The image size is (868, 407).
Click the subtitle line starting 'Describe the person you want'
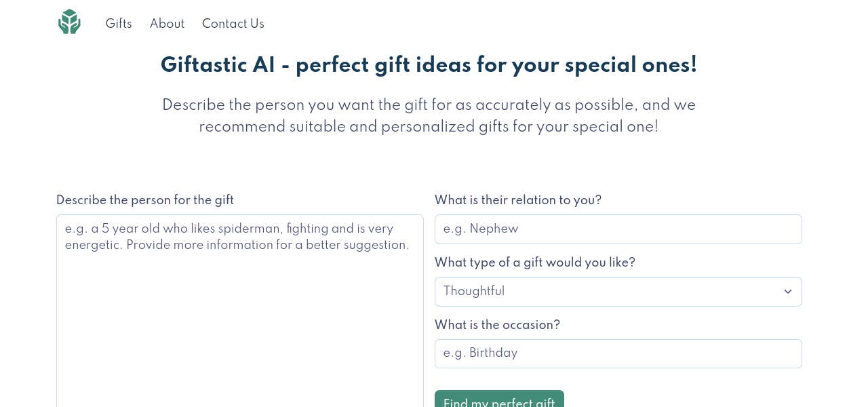tap(429, 105)
